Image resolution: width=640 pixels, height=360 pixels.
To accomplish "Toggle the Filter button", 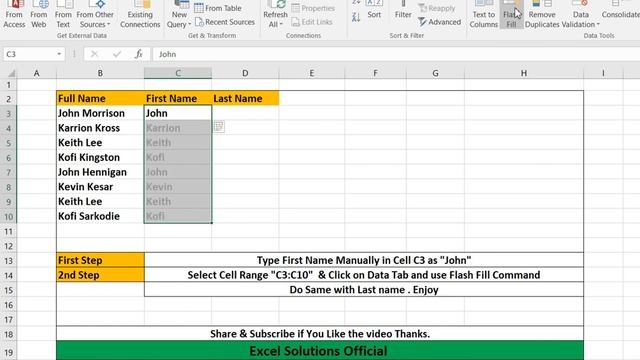I will [x=403, y=10].
